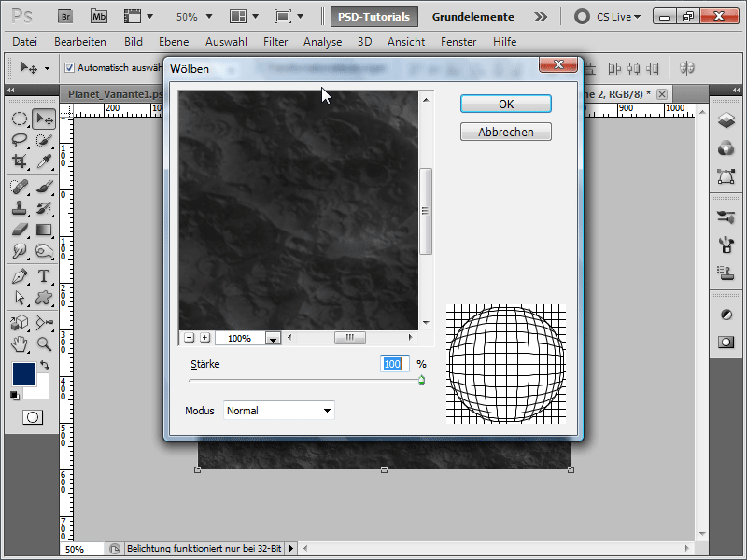Click the preview horizontal scrollbar thumb
This screenshot has height=560, width=747.
350,338
